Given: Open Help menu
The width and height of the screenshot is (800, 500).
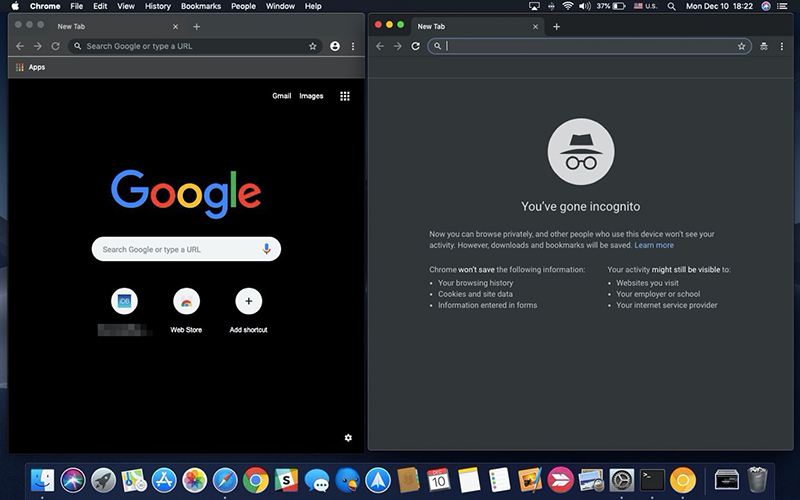Looking at the screenshot, I should click(313, 6).
